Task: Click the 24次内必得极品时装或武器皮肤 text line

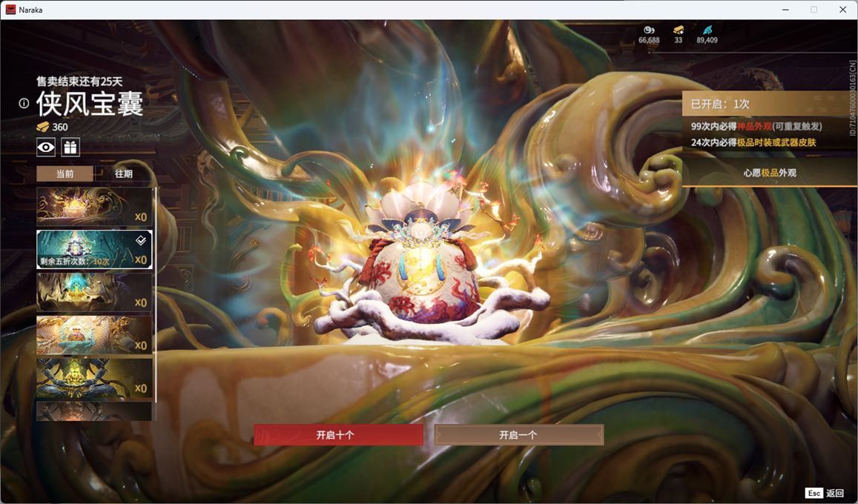Action: [753, 142]
